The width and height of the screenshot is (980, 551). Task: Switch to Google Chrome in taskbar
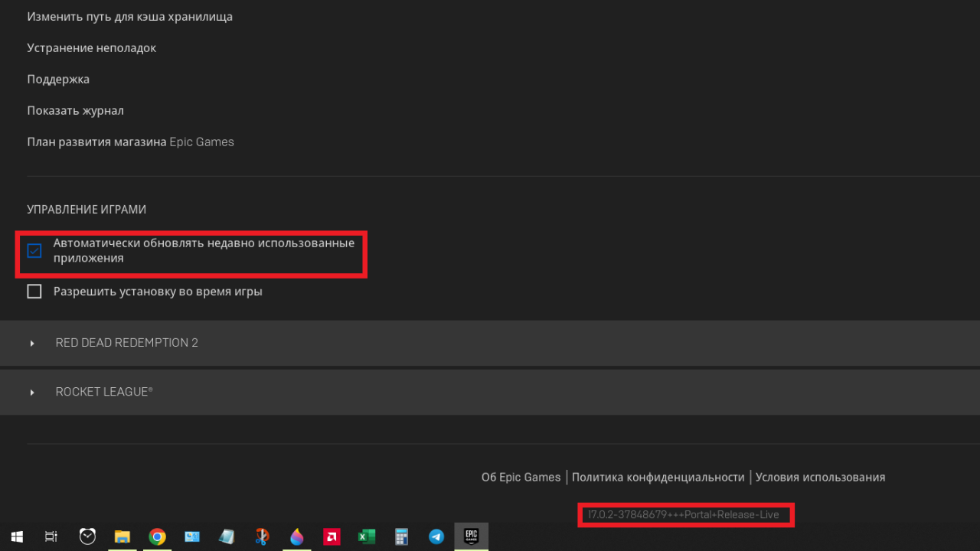coord(157,537)
